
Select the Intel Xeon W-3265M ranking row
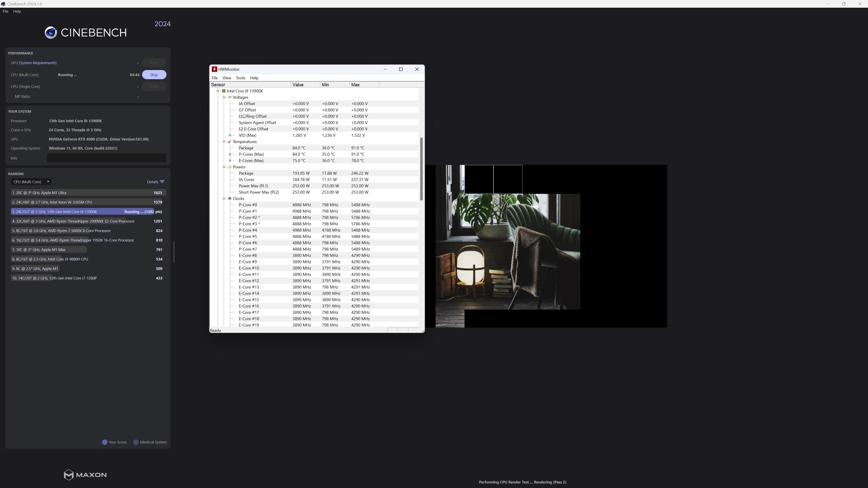coord(88,202)
